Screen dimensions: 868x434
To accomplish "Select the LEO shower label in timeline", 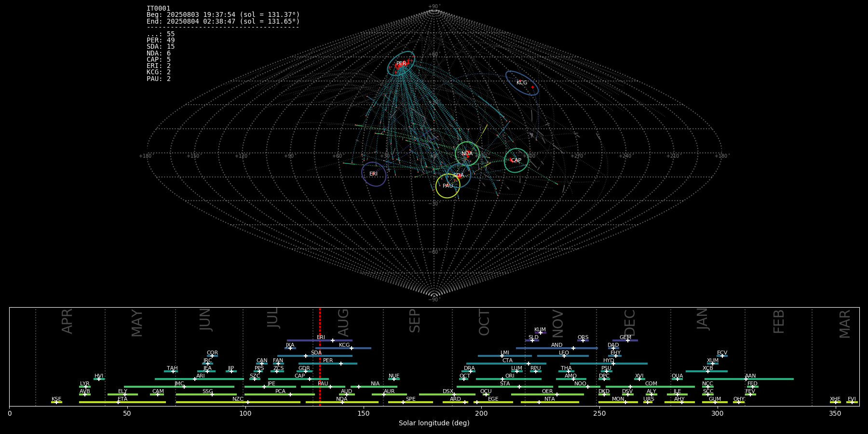I will [564, 353].
